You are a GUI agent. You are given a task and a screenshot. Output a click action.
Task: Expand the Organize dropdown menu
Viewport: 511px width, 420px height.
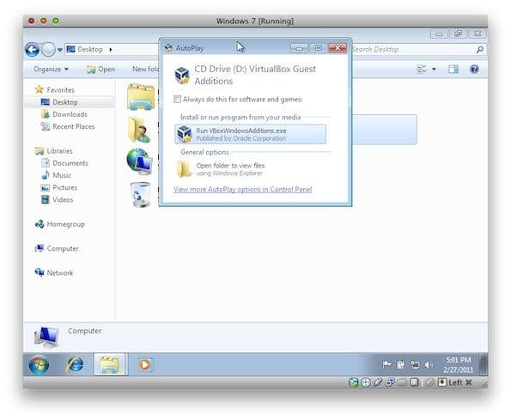[51, 69]
